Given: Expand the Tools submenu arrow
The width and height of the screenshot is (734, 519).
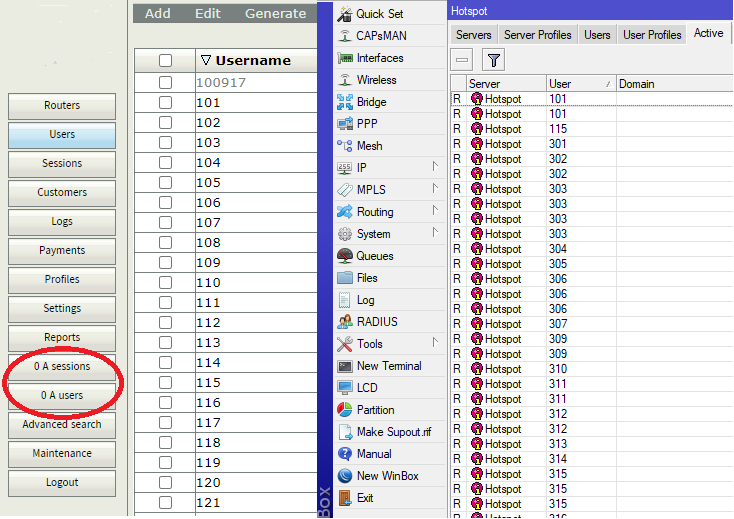Looking at the screenshot, I should (x=435, y=343).
